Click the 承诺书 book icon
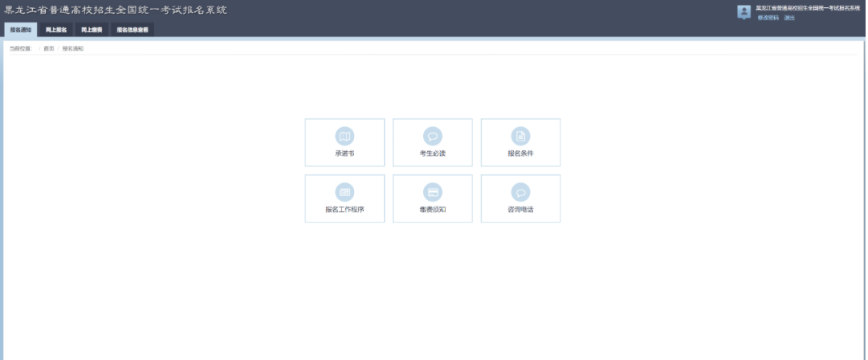 click(x=344, y=137)
